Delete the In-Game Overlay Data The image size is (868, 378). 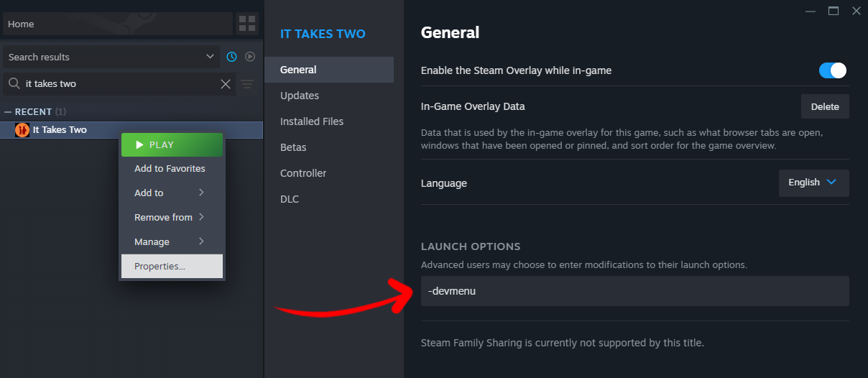825,106
